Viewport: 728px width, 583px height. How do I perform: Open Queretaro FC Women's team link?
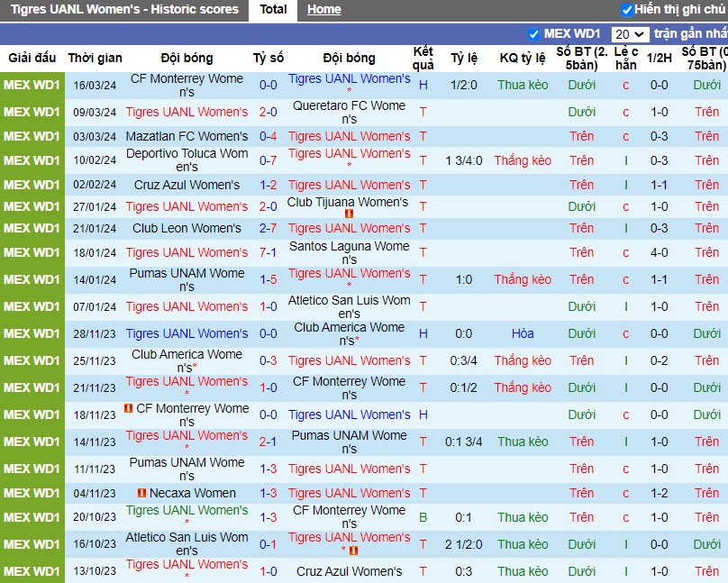click(x=350, y=113)
